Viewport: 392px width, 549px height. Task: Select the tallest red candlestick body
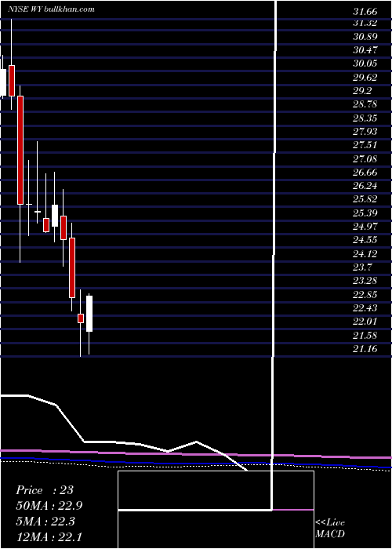[20, 150]
